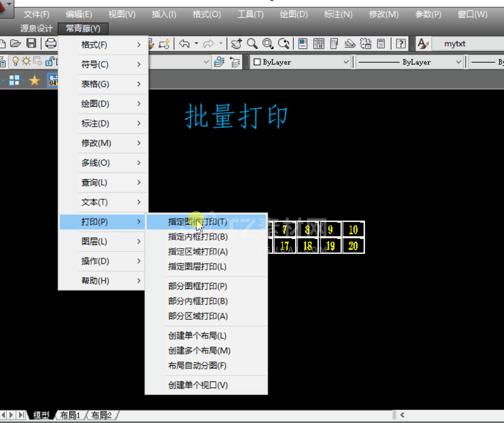Image resolution: width=504 pixels, height=423 pixels.
Task: Choose 布局自动分图(F)
Action: tap(207, 366)
